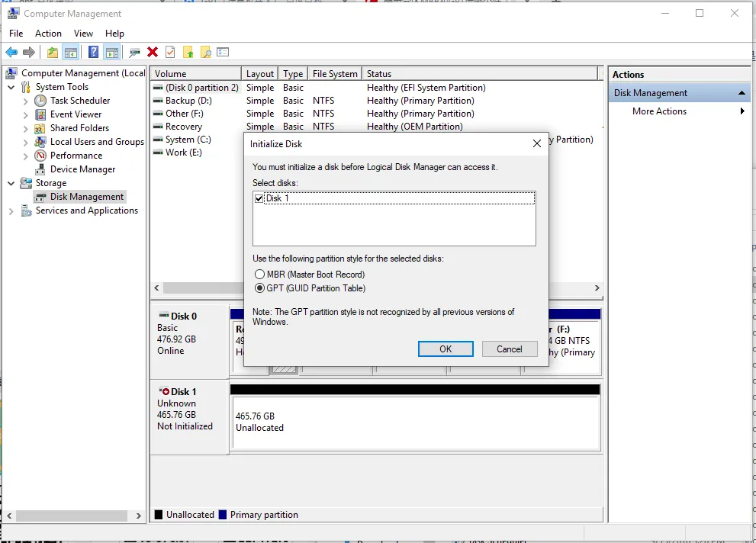Expand the Local Users and Groups chevron
756x543 pixels.
25,142
